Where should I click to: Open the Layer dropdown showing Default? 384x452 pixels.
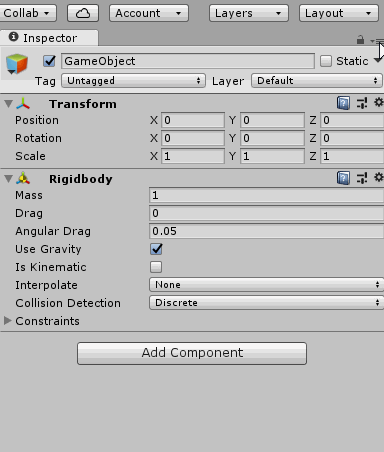point(317,81)
